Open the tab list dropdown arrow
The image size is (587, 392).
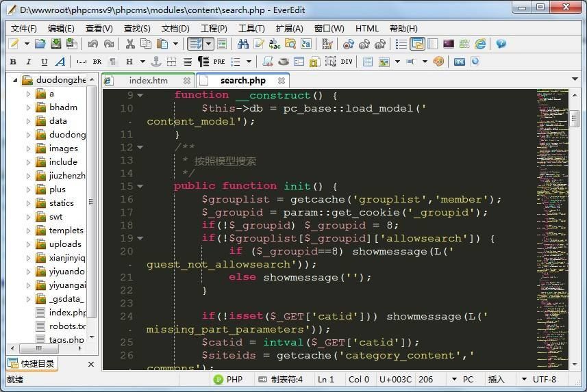click(x=575, y=79)
